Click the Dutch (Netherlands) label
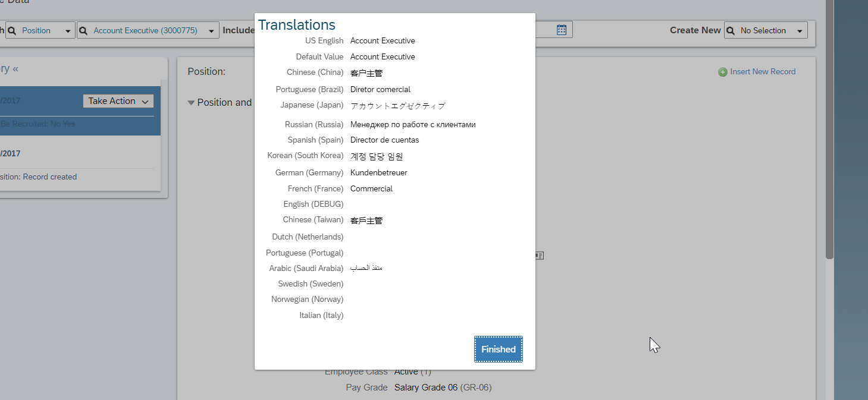The image size is (868, 400). [308, 237]
